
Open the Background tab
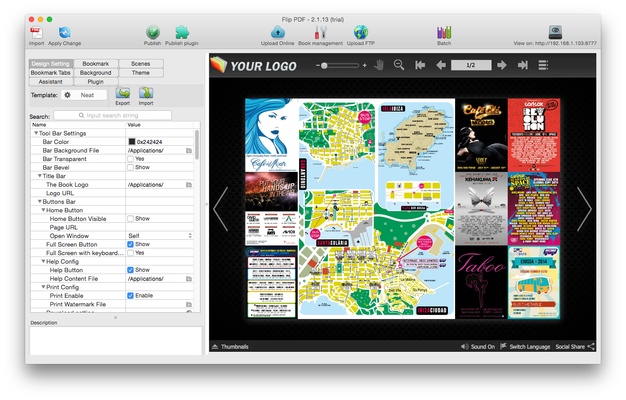(95, 73)
